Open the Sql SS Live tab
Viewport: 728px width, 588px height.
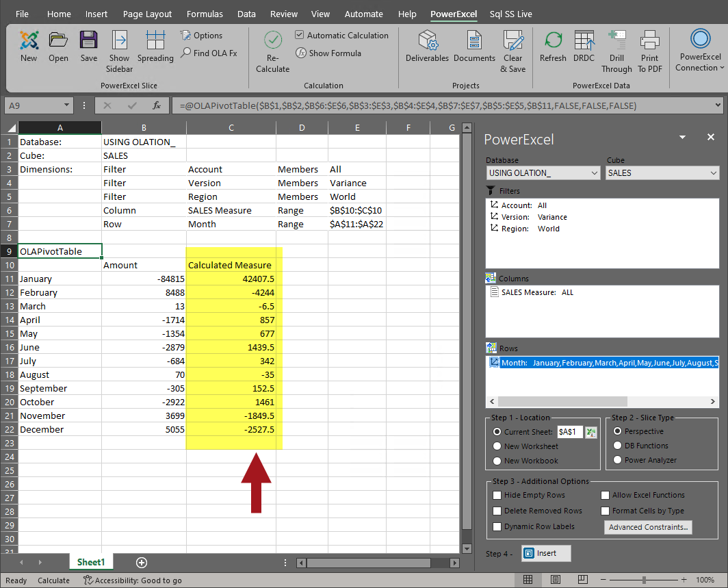(x=510, y=14)
